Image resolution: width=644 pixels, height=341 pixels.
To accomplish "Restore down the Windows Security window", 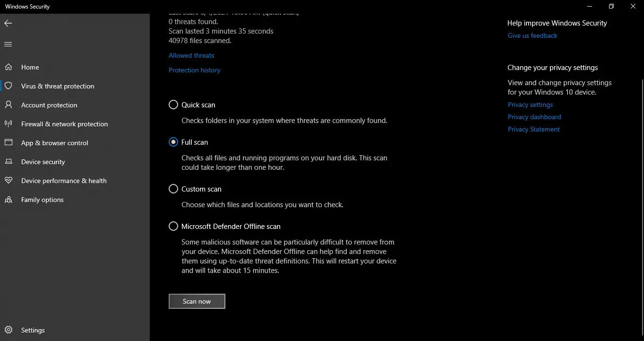I will tap(611, 7).
